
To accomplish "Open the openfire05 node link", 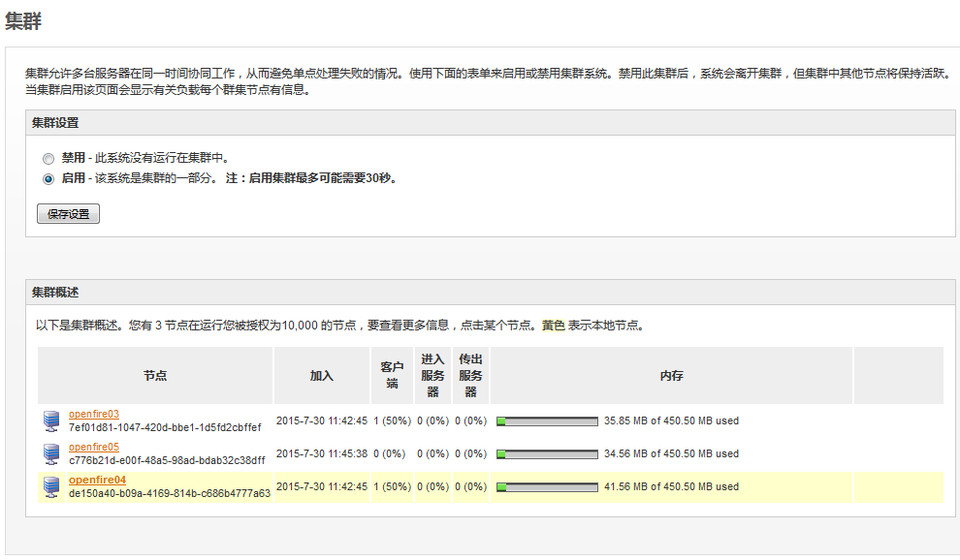I will point(92,447).
